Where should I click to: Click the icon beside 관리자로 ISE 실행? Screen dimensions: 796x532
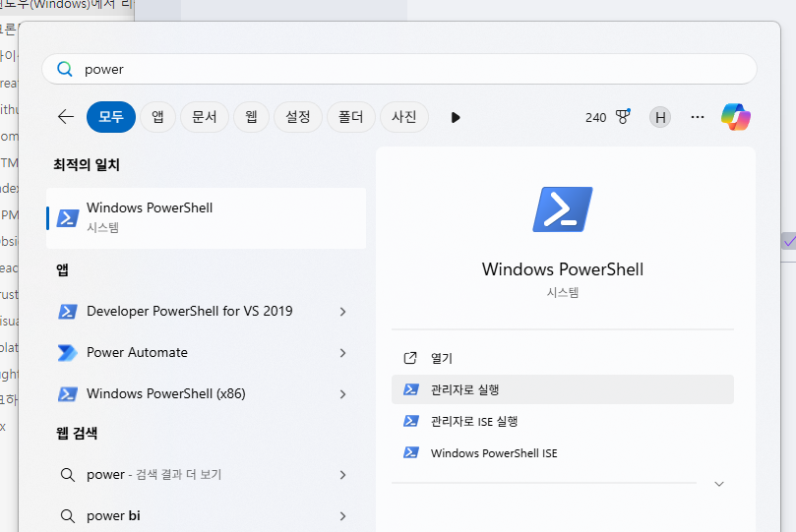point(410,421)
